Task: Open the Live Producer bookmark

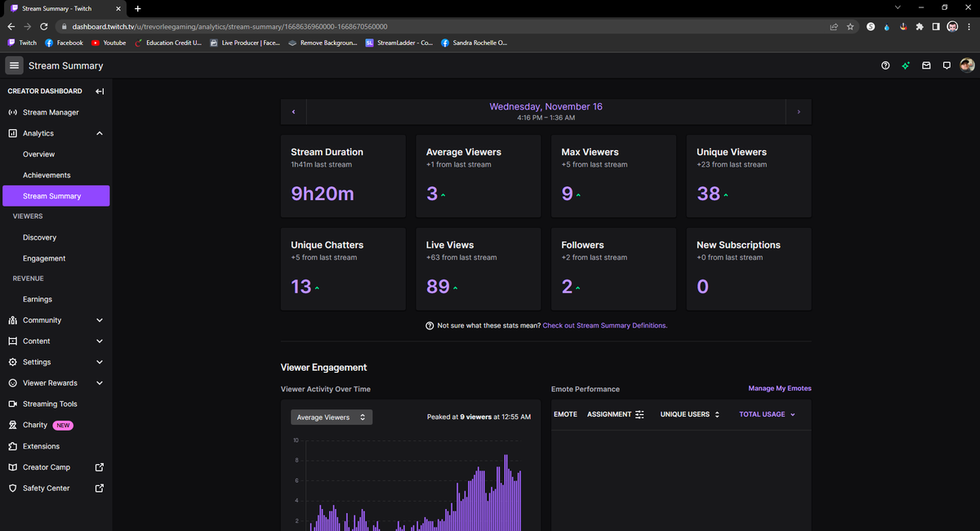Action: click(x=245, y=42)
